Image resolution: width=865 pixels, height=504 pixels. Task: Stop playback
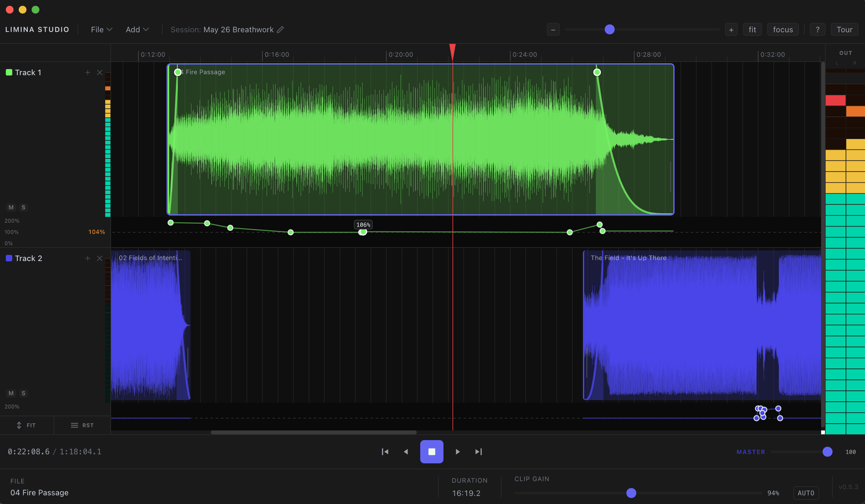point(432,451)
